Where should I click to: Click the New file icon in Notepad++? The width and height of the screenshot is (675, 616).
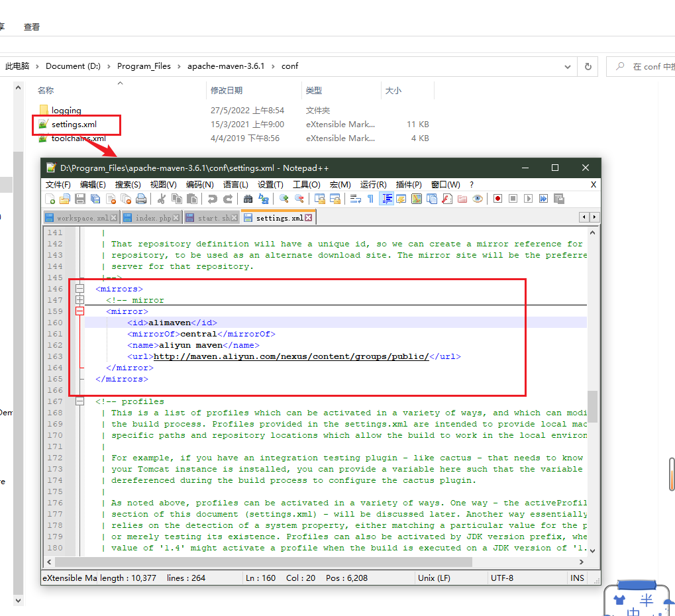(50, 199)
